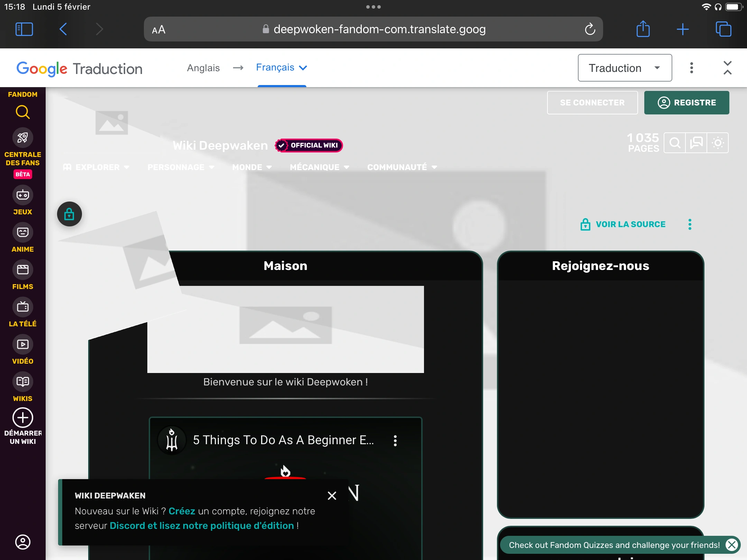Toggle Safari sidebar panel

click(24, 29)
